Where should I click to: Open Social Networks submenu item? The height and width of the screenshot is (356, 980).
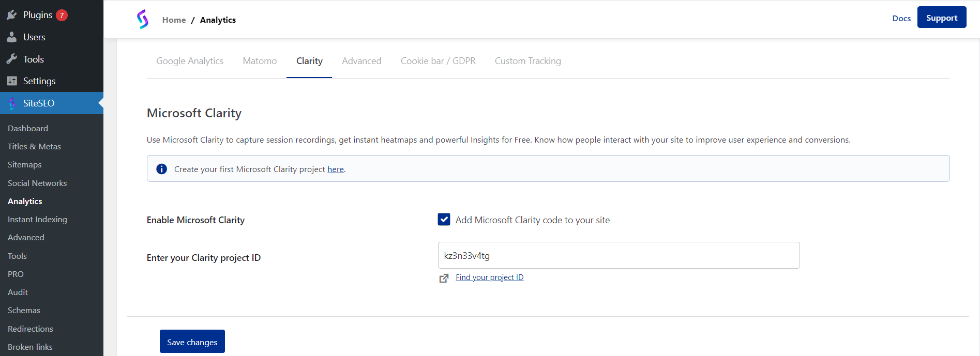click(37, 183)
